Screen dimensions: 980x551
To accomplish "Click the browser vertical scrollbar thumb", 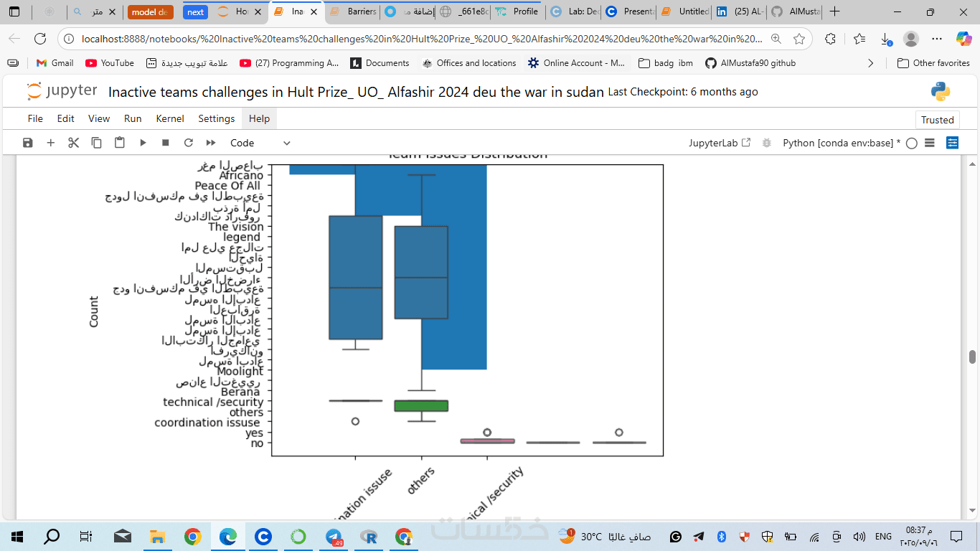I will [973, 357].
